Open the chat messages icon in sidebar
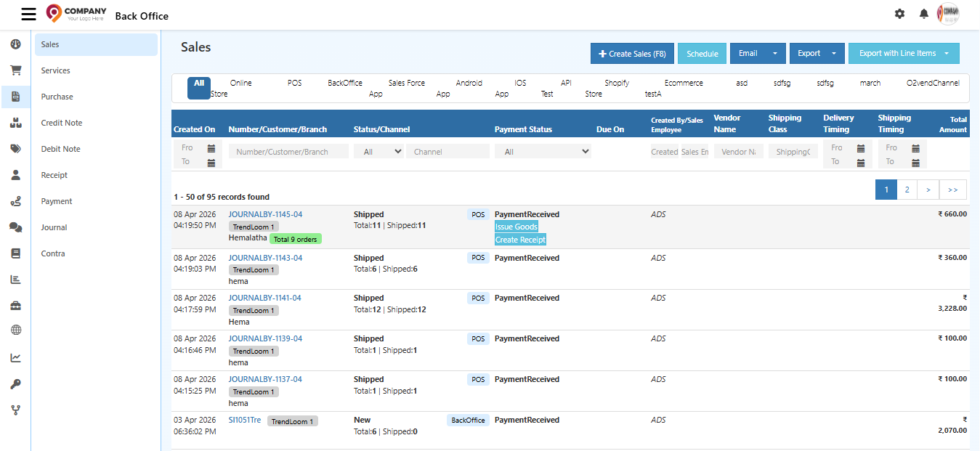Image resolution: width=980 pixels, height=451 pixels. click(15, 227)
